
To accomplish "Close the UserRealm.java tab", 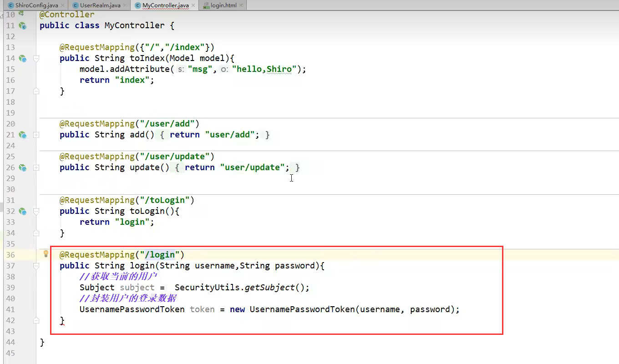I will point(125,5).
